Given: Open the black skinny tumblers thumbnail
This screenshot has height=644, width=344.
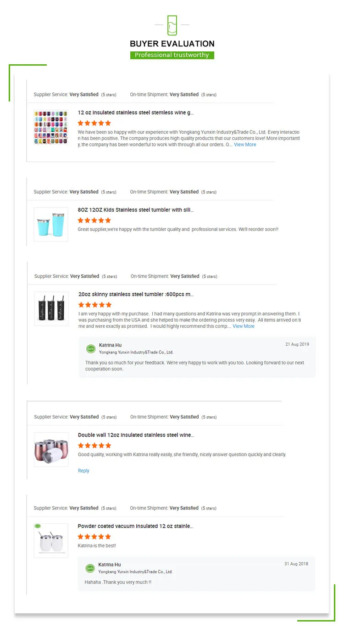Looking at the screenshot, I should coord(51,309).
